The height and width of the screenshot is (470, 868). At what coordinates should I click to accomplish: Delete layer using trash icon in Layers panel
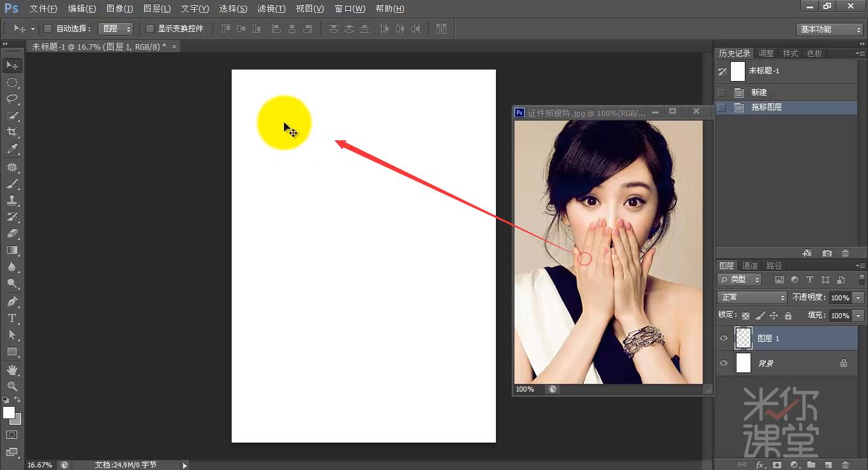click(846, 465)
